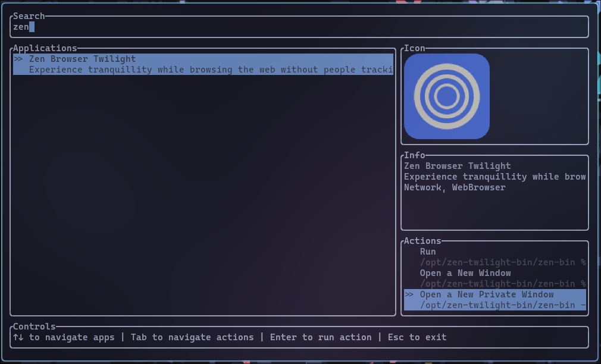Select Open a New Private Window action
The image size is (601, 364).
pyautogui.click(x=487, y=294)
